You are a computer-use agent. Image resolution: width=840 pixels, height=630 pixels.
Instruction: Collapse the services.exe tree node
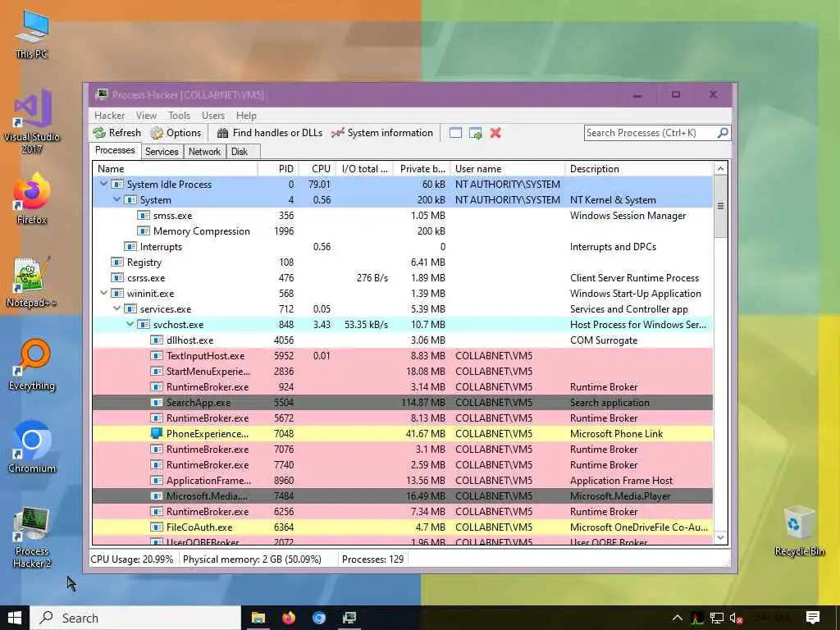coord(116,308)
